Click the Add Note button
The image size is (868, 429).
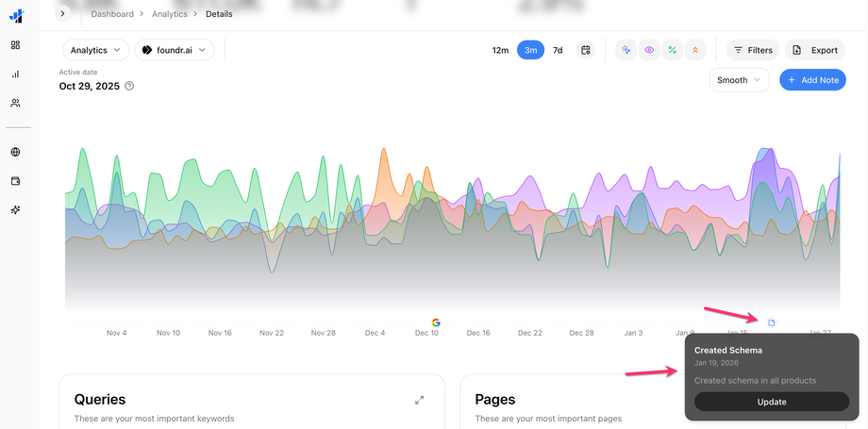point(812,80)
